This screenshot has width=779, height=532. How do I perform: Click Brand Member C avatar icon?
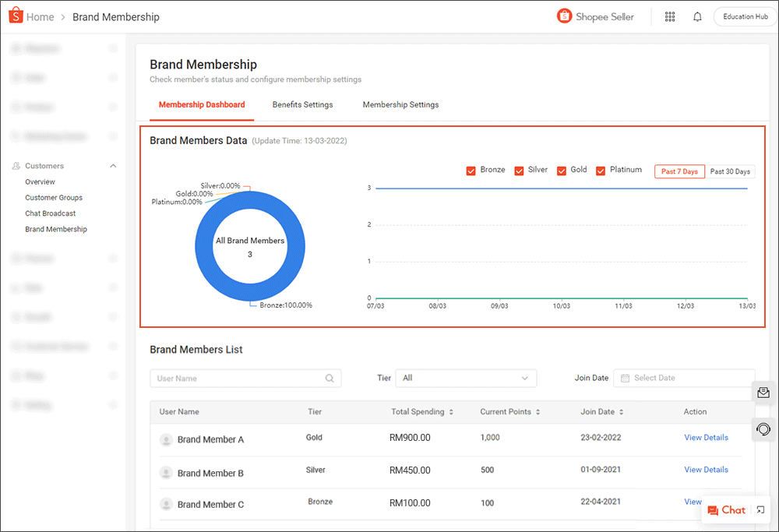click(x=166, y=504)
